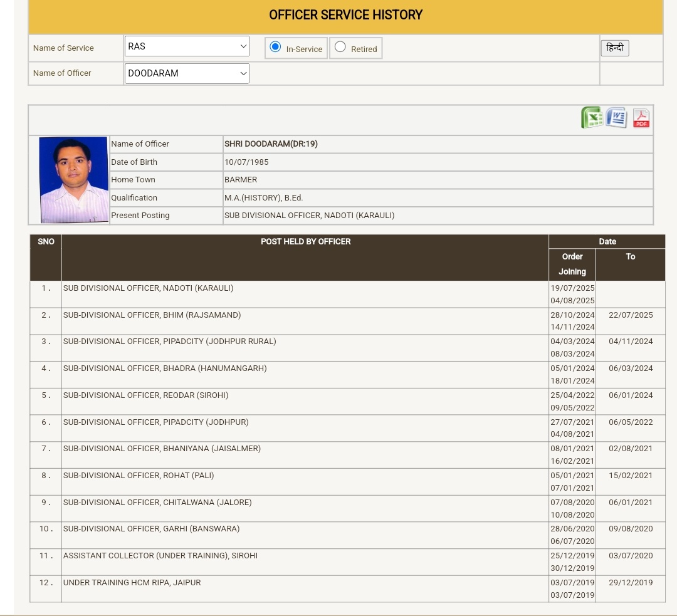
Task: Click To date 22/07/2025
Action: pos(631,315)
